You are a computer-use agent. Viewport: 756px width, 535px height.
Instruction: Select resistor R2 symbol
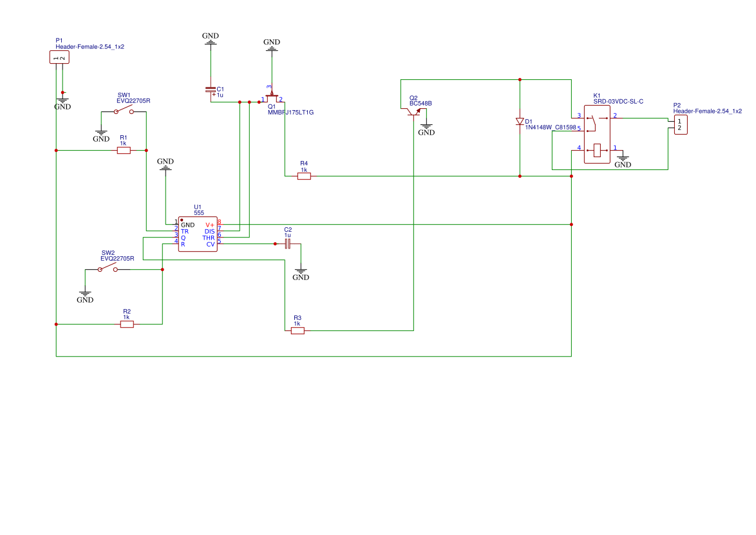click(127, 324)
